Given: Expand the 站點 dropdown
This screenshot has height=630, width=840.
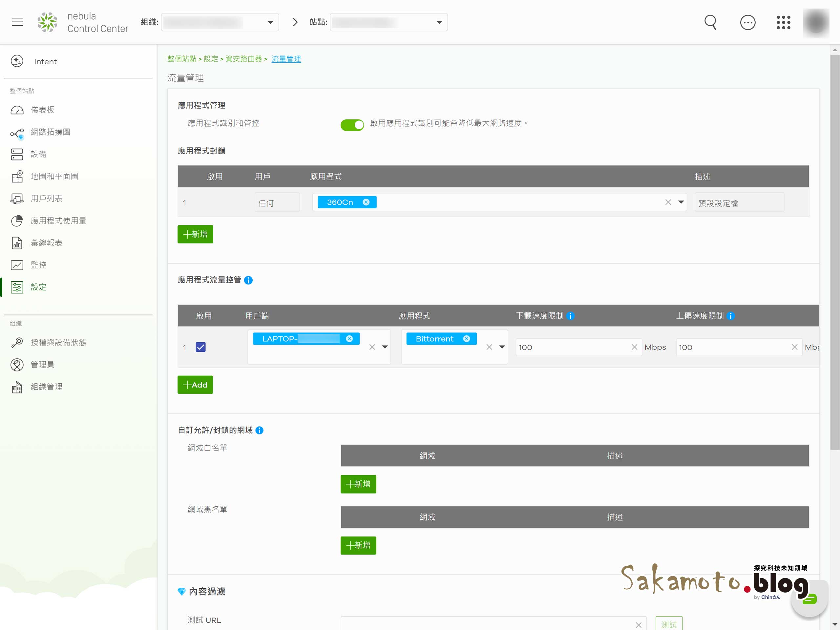Looking at the screenshot, I should click(439, 22).
